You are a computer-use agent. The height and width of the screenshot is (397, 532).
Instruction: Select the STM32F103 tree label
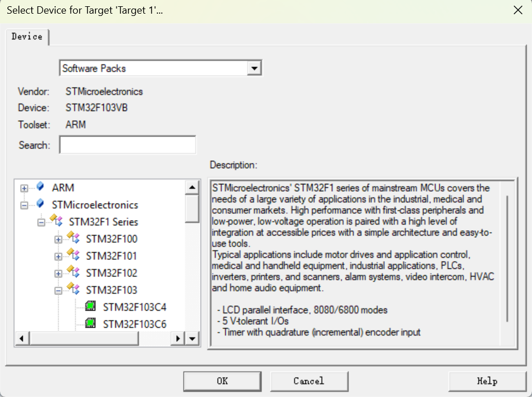click(111, 290)
